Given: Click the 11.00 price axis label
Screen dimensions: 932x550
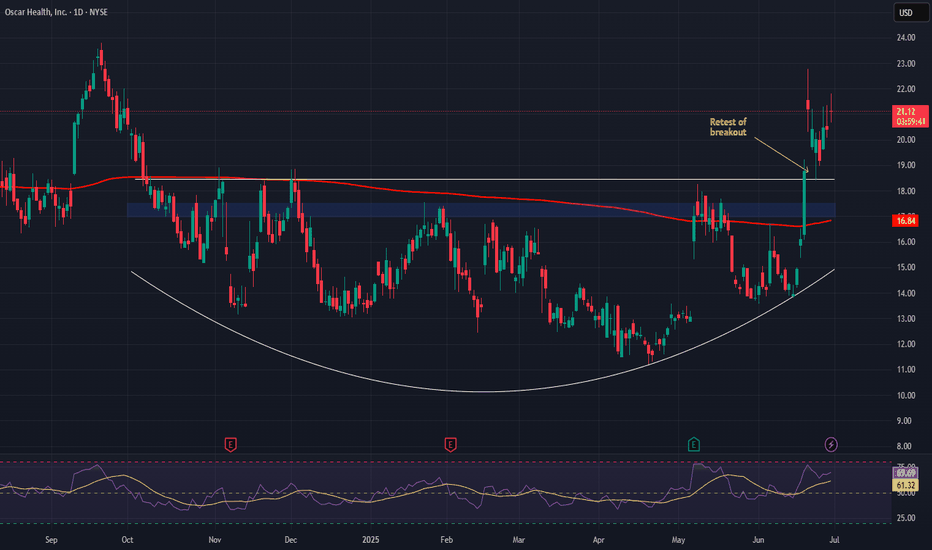Looking at the screenshot, I should coord(906,369).
